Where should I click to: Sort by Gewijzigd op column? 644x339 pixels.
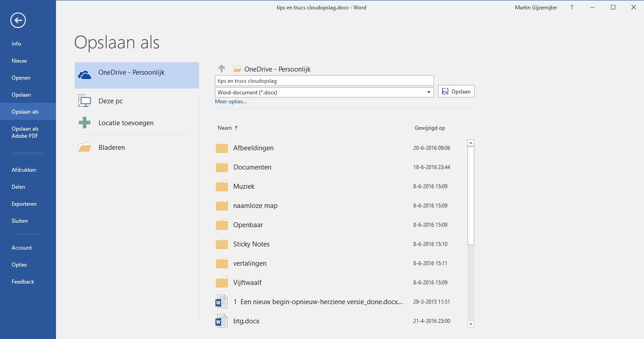[429, 128]
